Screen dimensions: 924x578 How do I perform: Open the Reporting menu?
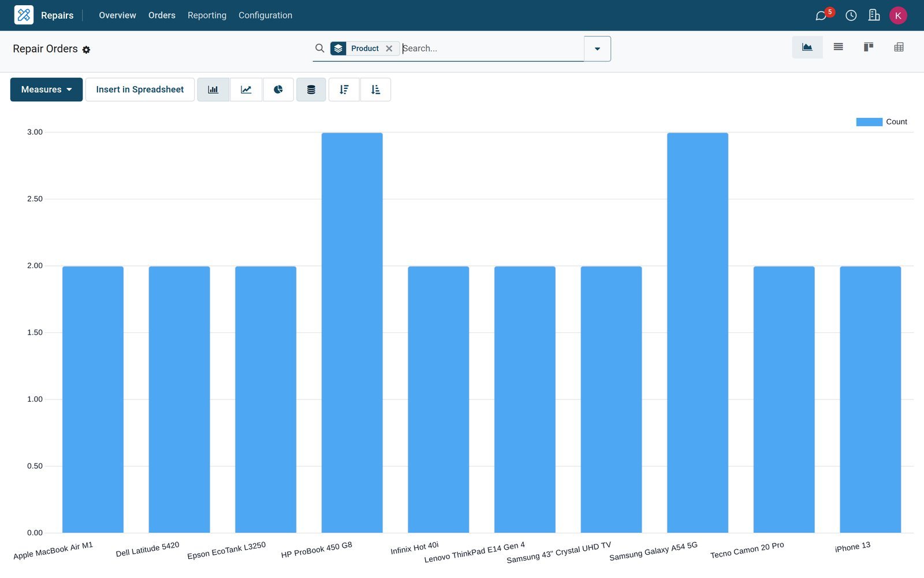pyautogui.click(x=207, y=16)
